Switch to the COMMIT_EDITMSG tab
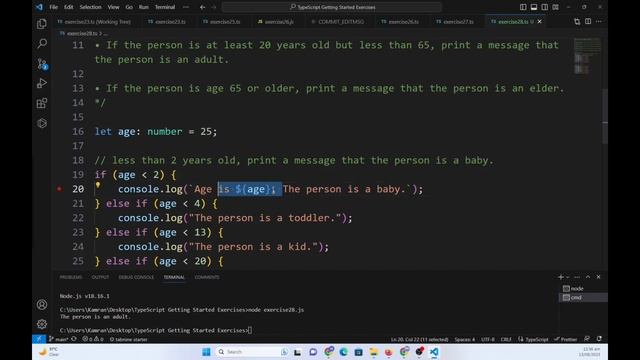The height and width of the screenshot is (360, 640). [x=341, y=22]
